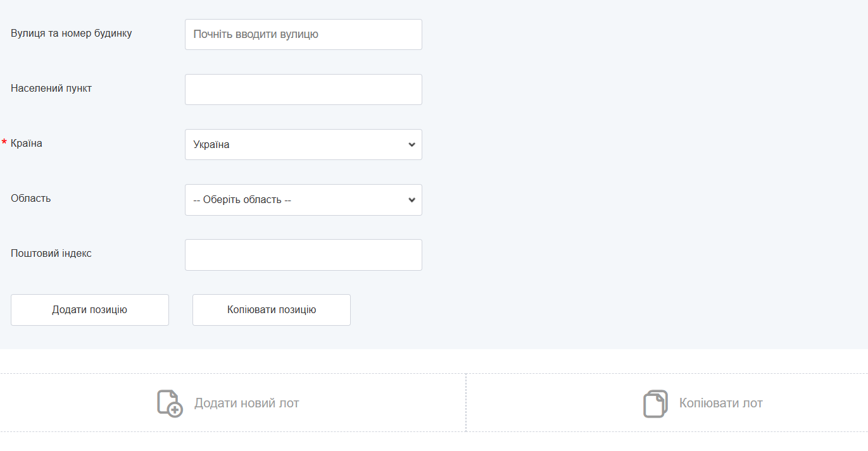Click the Вулиця та номер будинку label
This screenshot has height=451, width=868.
tap(72, 34)
